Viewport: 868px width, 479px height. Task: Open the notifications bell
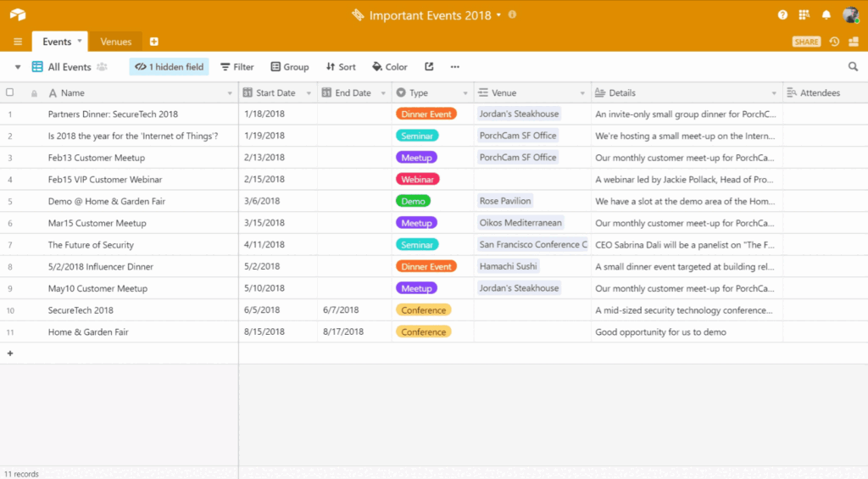tap(826, 15)
